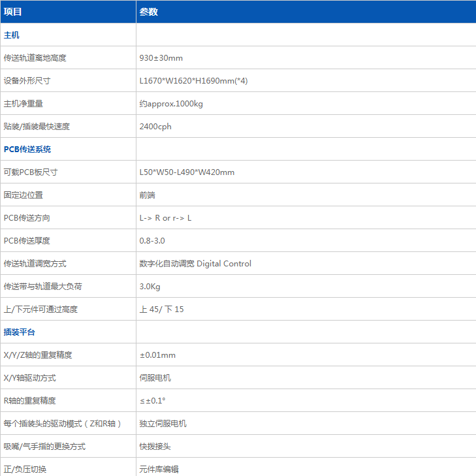Click the 项目 column header
Image resolution: width=476 pixels, height=476 pixels.
click(13, 12)
